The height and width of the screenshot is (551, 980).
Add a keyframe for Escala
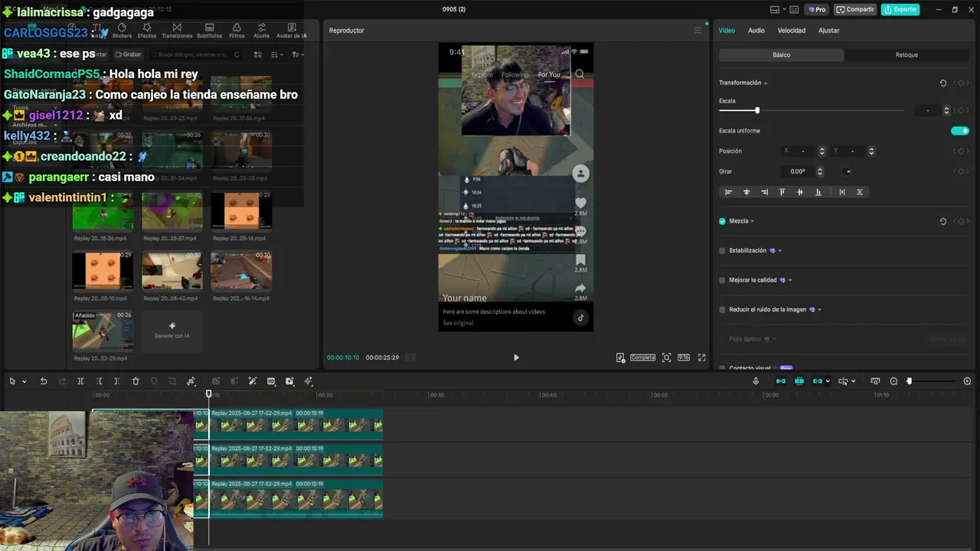click(x=961, y=111)
